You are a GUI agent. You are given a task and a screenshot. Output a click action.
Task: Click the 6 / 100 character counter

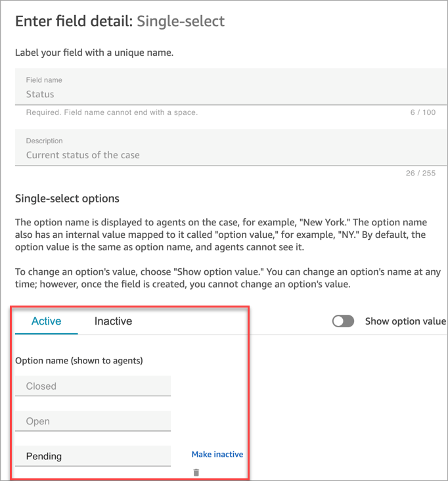click(422, 112)
